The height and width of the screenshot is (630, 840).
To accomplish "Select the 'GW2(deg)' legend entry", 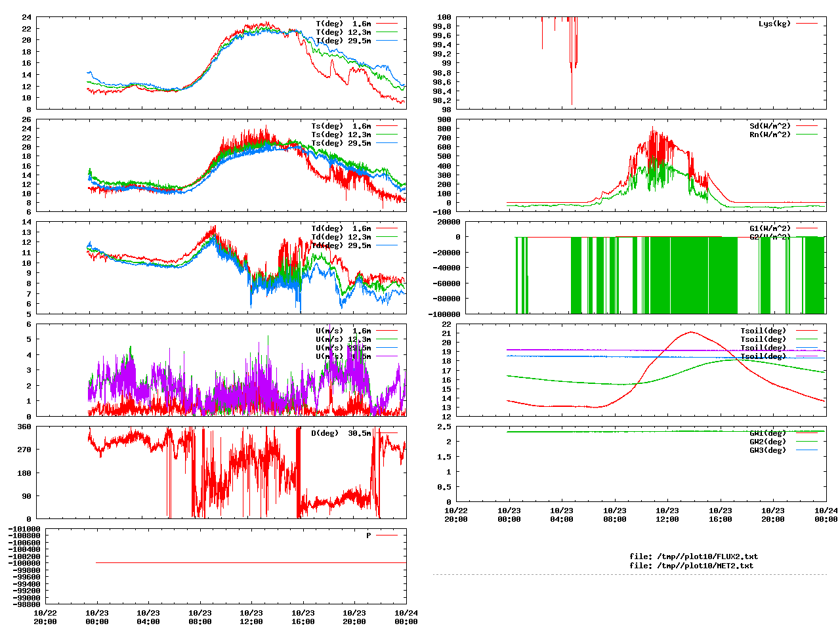I will [768, 442].
